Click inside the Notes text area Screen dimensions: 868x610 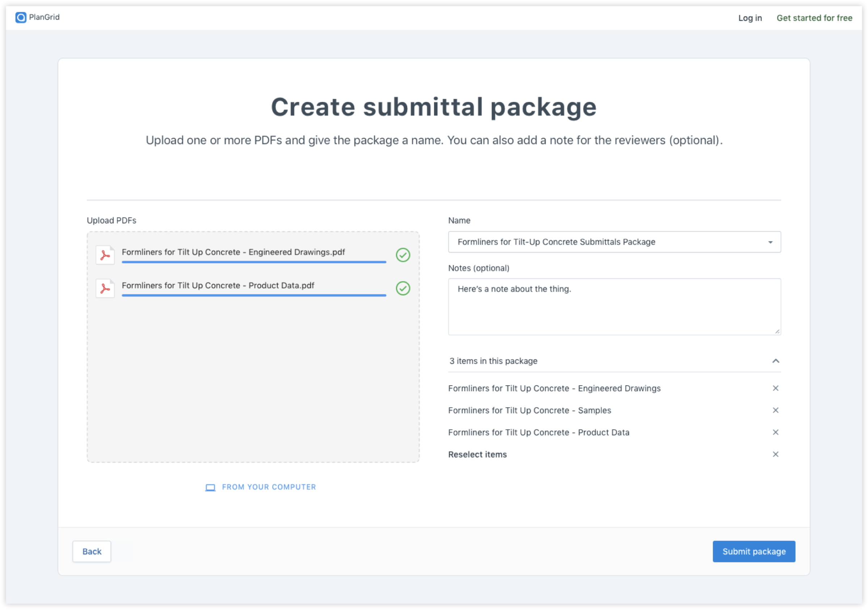pos(614,306)
